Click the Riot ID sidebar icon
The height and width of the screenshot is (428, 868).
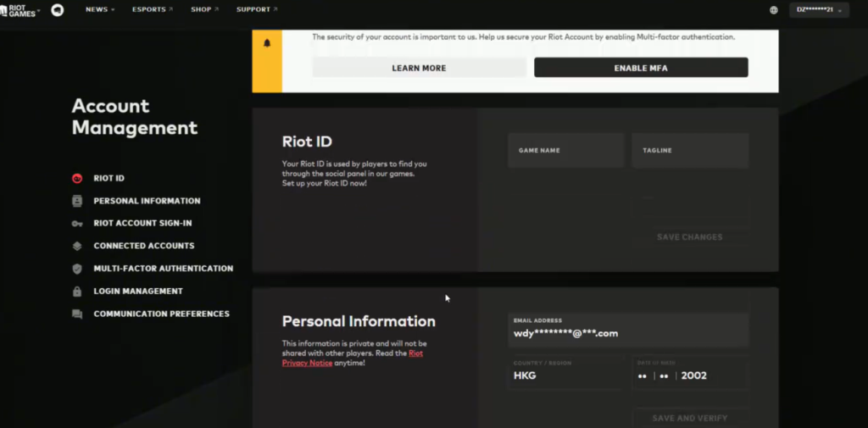[x=77, y=178]
